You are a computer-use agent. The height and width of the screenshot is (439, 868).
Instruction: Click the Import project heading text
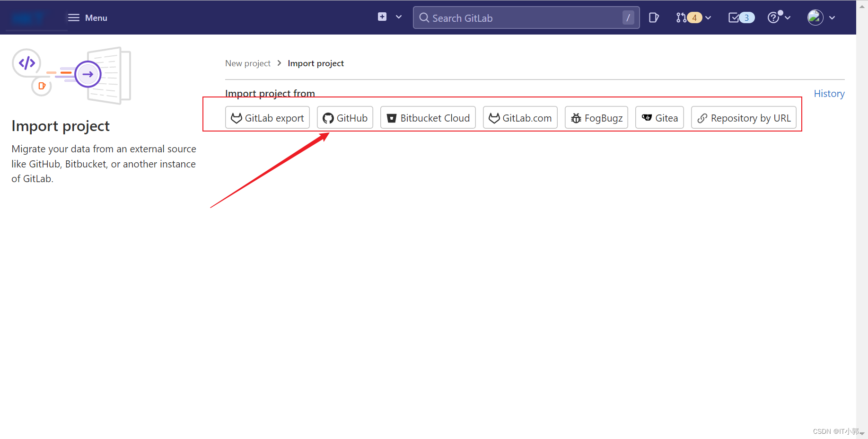pos(61,126)
